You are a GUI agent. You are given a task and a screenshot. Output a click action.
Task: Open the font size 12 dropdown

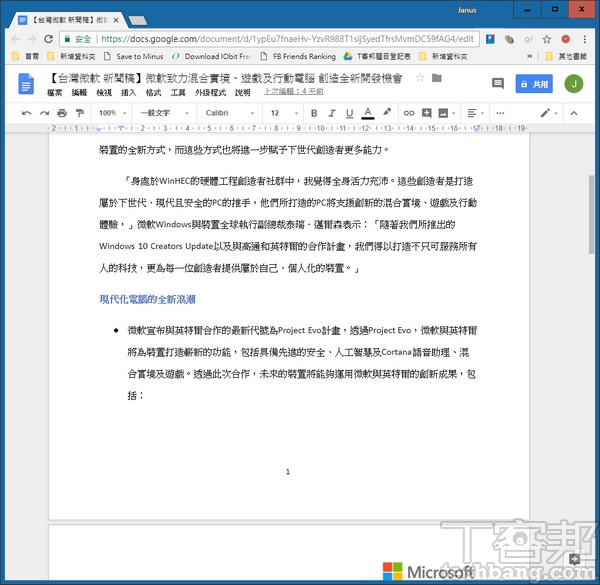coord(284,113)
